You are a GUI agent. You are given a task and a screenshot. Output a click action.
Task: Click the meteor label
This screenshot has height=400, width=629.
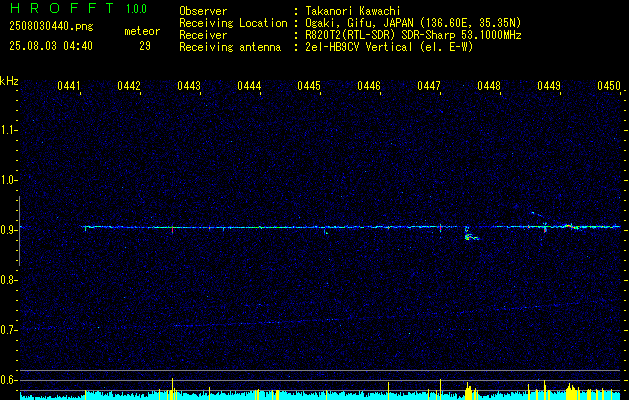pyautogui.click(x=142, y=31)
